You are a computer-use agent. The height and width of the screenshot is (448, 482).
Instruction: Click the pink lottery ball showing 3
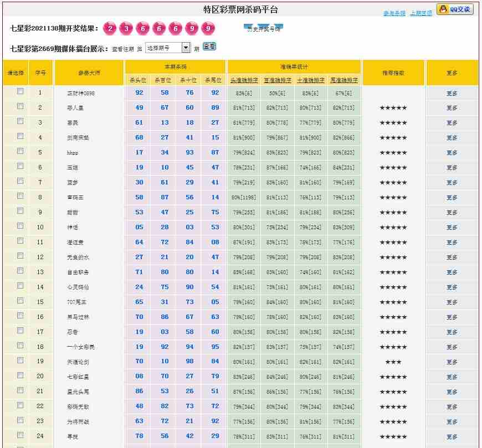[127, 28]
